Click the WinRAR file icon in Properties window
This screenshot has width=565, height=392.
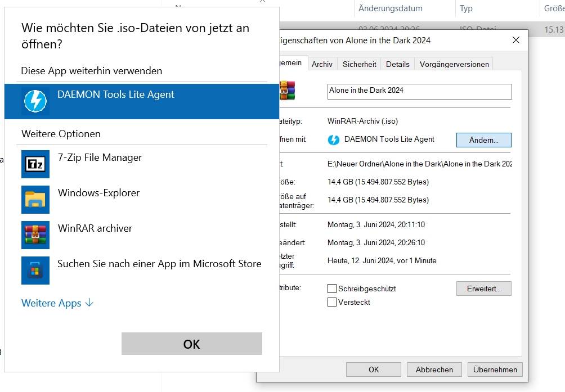click(x=287, y=91)
